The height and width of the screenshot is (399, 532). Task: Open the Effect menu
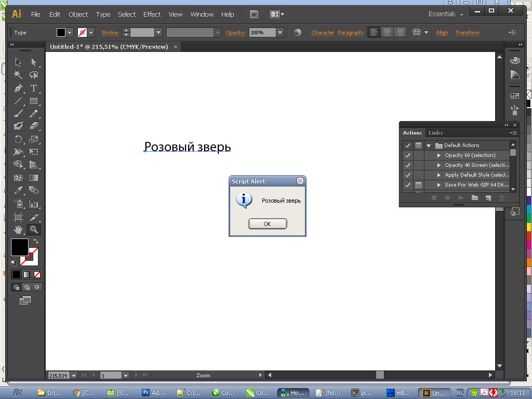pos(152,14)
